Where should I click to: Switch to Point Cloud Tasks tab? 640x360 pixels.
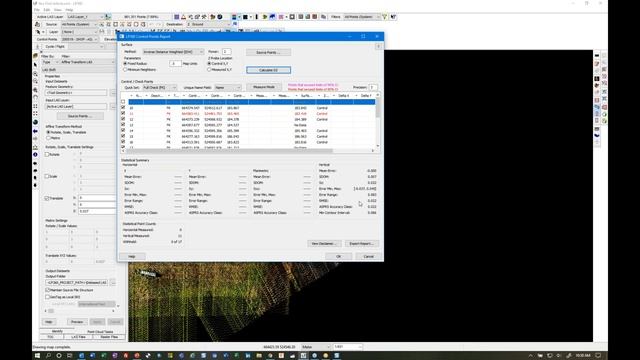click(100, 331)
